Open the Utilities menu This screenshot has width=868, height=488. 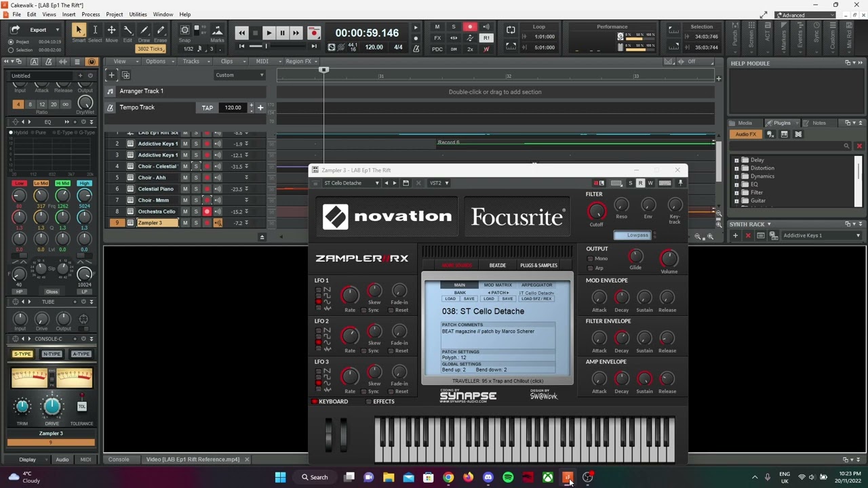tap(138, 14)
